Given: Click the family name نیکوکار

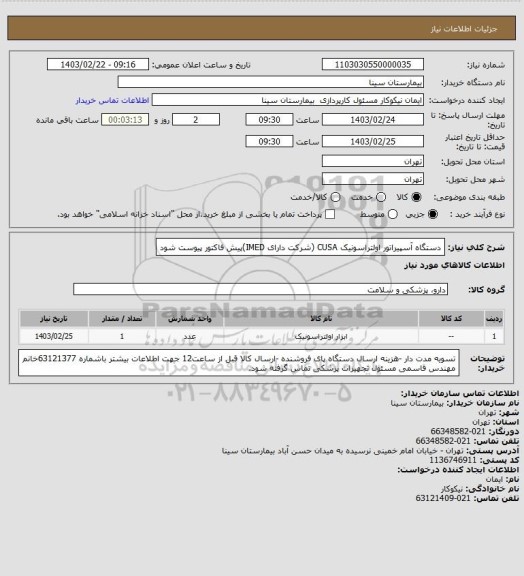Looking at the screenshot, I should [452, 489].
